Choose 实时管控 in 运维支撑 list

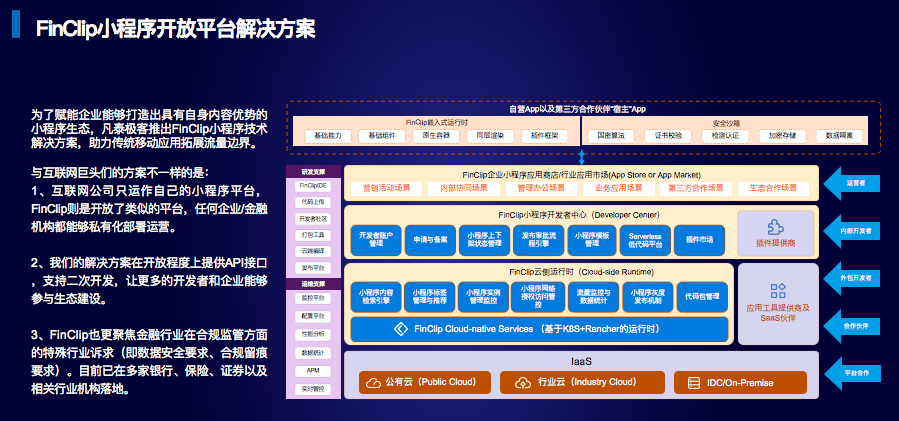point(313,389)
